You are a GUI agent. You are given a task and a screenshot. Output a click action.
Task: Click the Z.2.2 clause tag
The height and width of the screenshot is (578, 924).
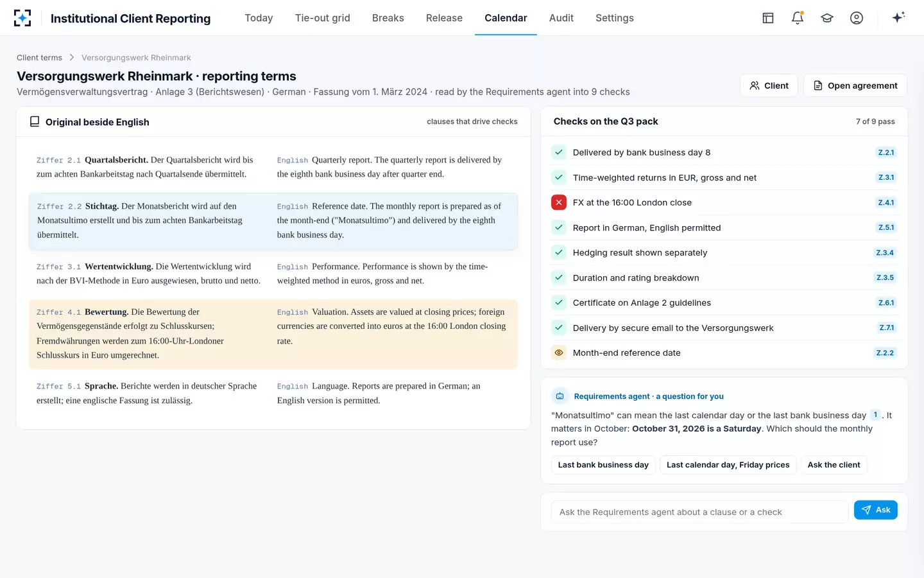click(x=885, y=353)
